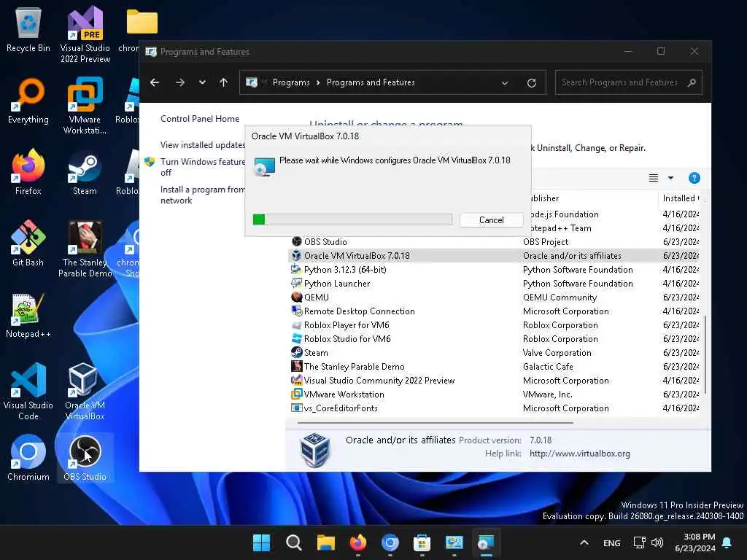Launch the Everything search desktop icon
The height and width of the screenshot is (560, 747).
click(x=28, y=101)
